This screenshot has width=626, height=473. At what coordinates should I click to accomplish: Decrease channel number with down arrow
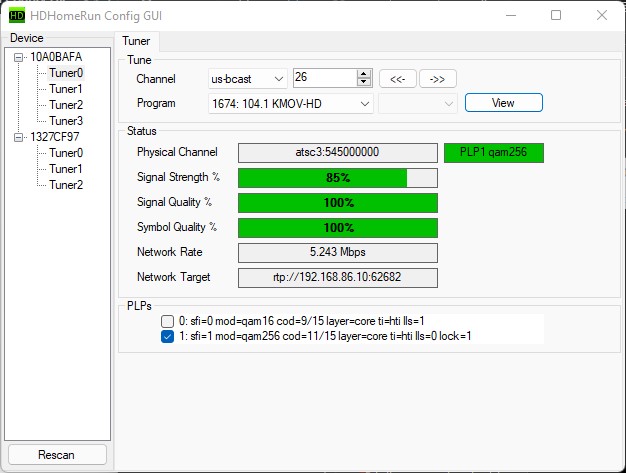pos(363,82)
